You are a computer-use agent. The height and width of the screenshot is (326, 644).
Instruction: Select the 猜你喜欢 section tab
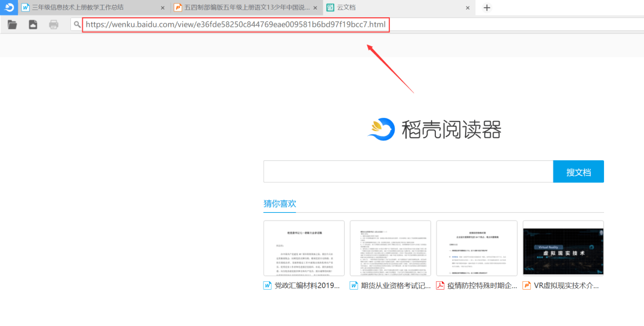[x=280, y=204]
